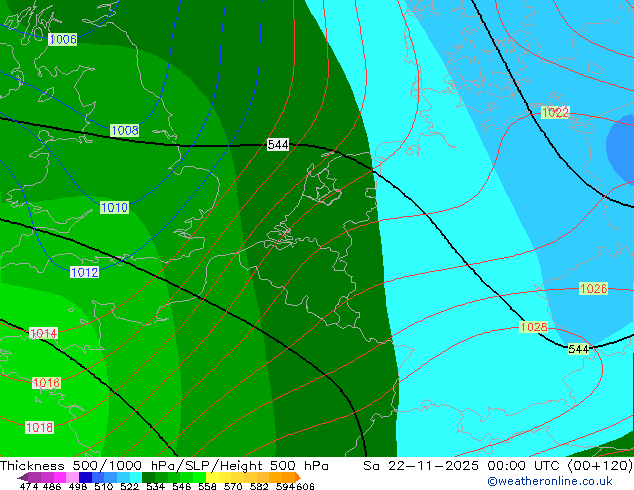This screenshot has height=490, width=634.
Task: Select the light pink legend swatch
Action: click(x=72, y=477)
